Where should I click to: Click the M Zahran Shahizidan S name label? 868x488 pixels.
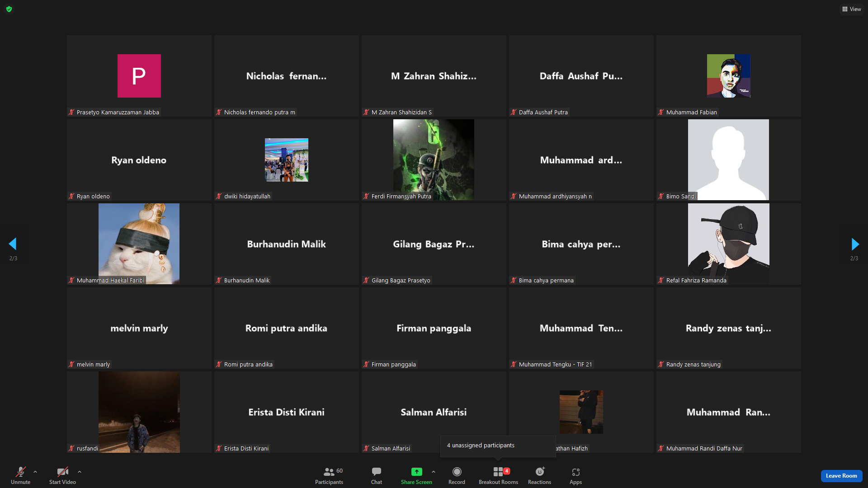tap(401, 113)
